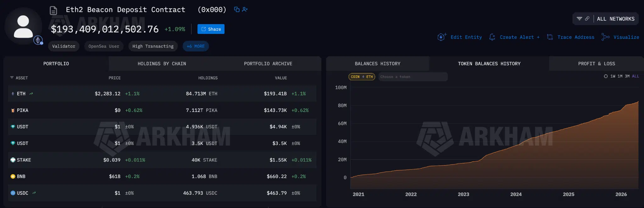Focus the Choose a token field

[x=413, y=77]
